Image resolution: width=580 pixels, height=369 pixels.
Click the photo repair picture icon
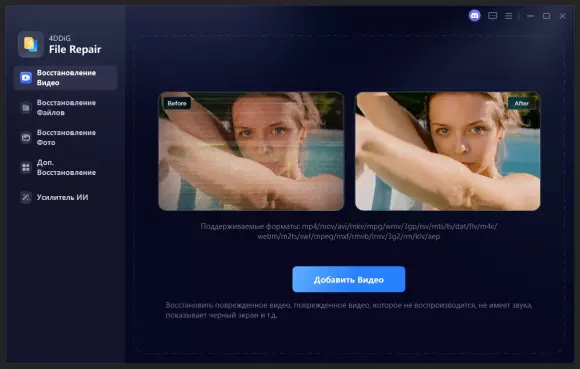(x=26, y=138)
